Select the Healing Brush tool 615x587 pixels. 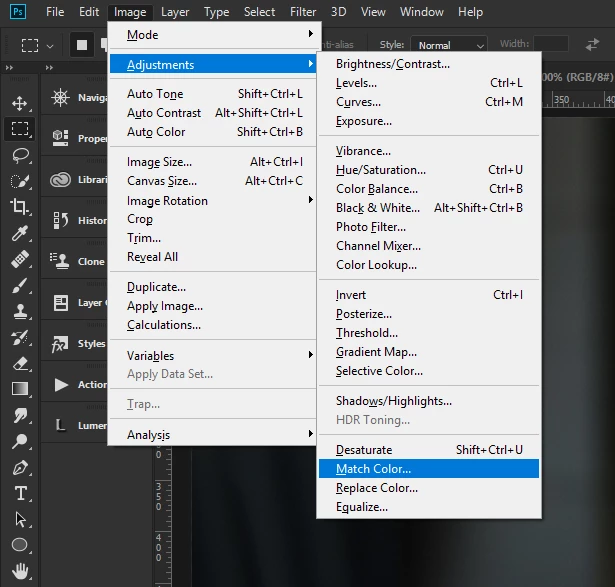[x=20, y=259]
